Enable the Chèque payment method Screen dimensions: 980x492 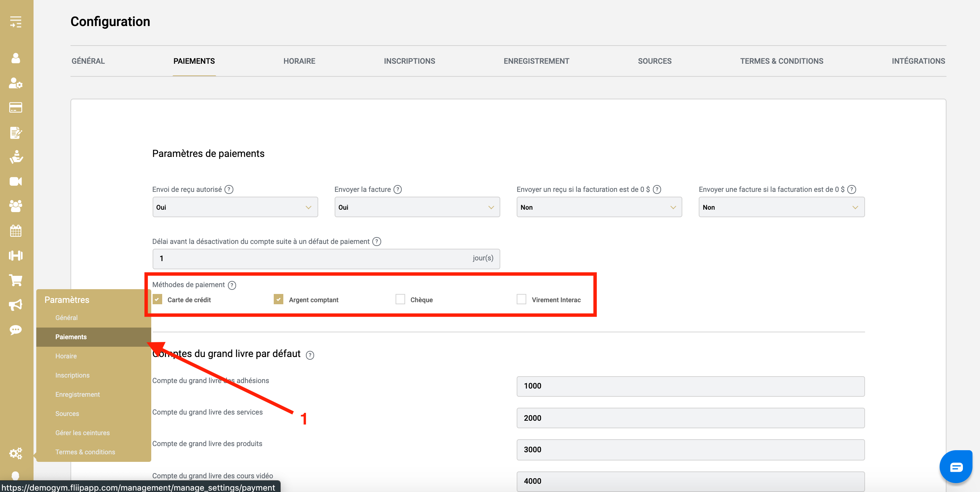click(x=400, y=299)
